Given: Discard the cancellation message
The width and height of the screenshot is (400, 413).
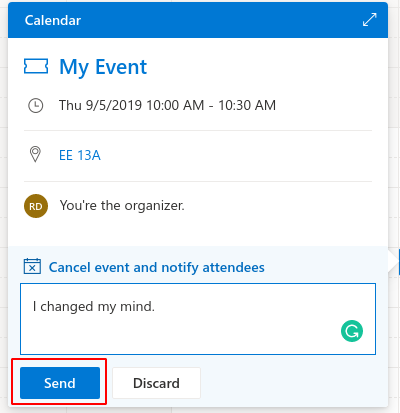Looking at the screenshot, I should click(156, 383).
